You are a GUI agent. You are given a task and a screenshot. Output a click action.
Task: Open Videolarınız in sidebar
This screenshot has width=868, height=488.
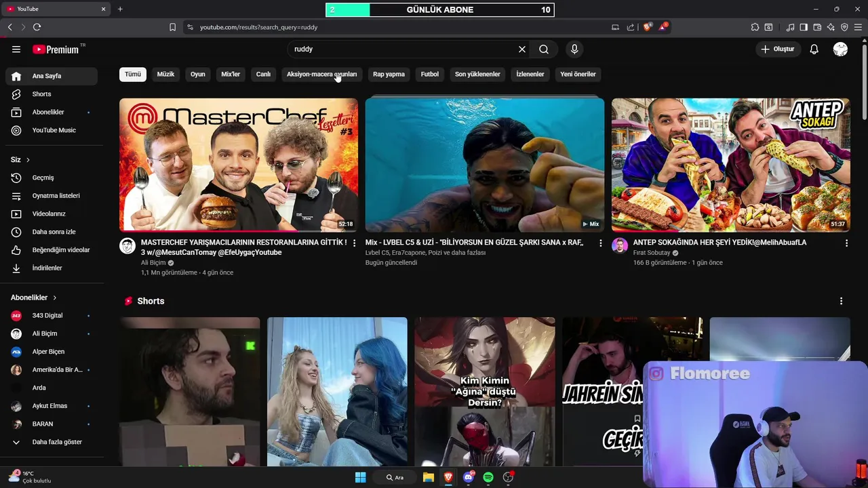52,213
